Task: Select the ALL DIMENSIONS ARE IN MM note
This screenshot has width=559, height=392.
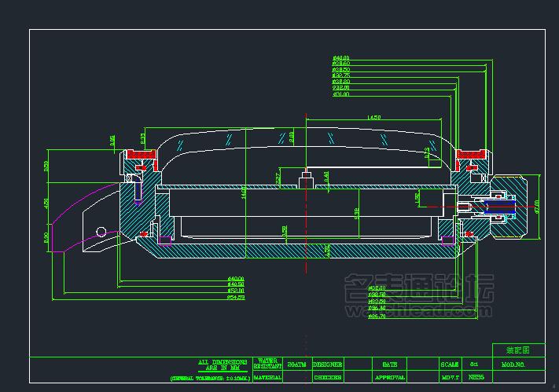Action: click(x=222, y=365)
